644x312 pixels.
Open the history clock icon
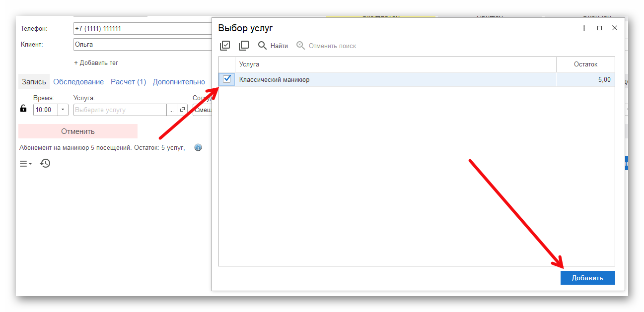pyautogui.click(x=45, y=163)
